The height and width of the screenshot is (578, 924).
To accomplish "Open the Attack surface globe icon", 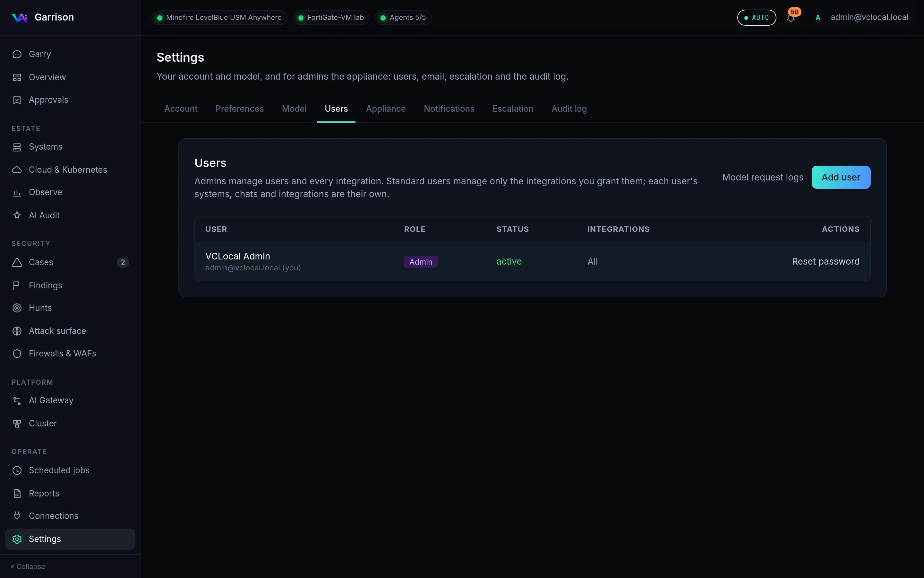I will tap(17, 331).
